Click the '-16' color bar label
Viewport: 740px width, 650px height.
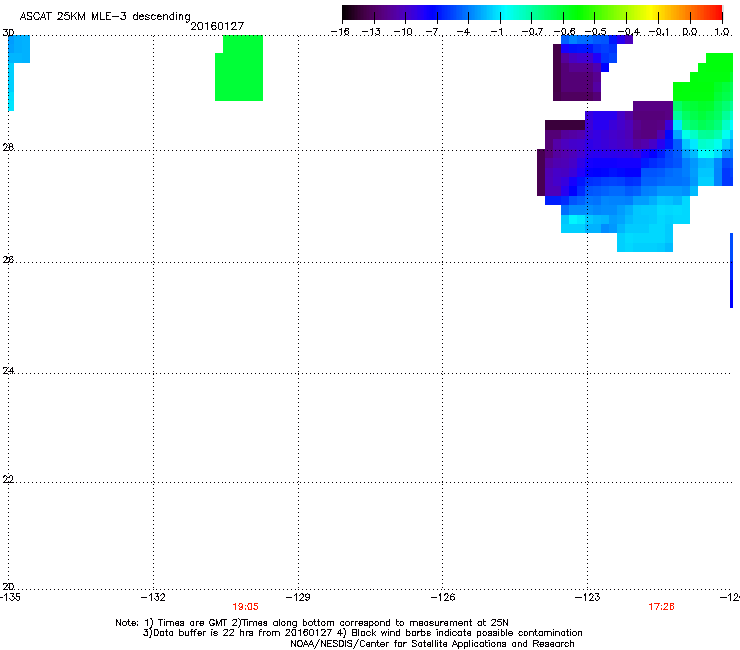(x=340, y=32)
